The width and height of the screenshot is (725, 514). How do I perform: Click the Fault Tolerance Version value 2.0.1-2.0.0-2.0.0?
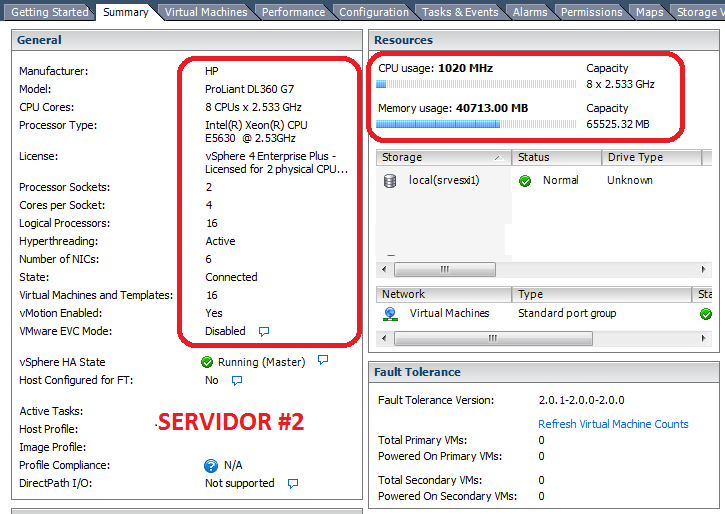click(x=581, y=400)
